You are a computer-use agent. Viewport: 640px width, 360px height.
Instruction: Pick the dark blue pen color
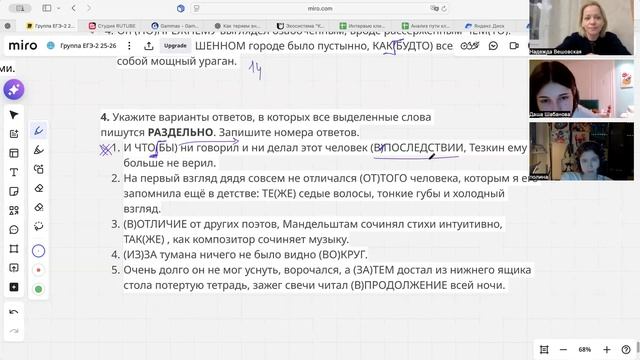(x=39, y=251)
